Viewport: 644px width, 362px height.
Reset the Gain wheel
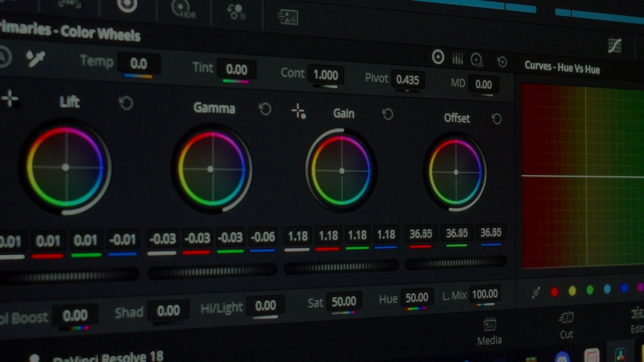point(388,114)
